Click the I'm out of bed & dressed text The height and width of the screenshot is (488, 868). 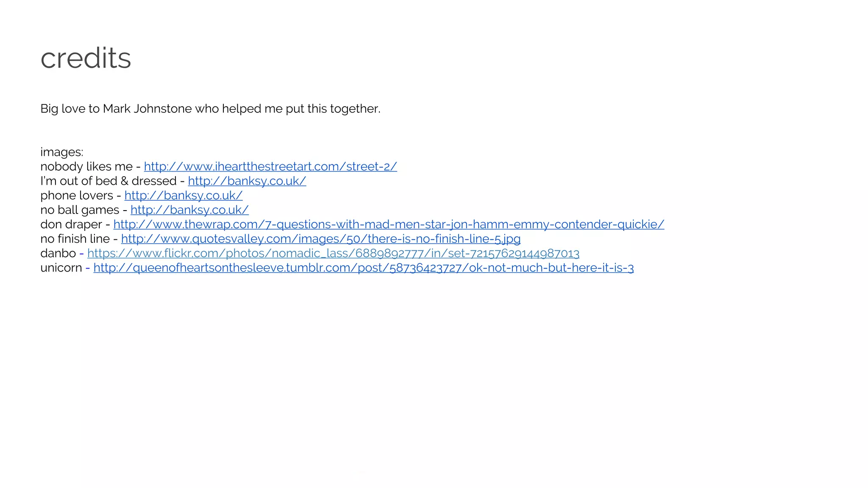(108, 181)
